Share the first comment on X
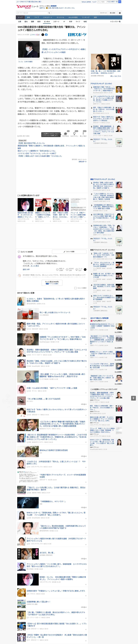 (x=85, y=270)
